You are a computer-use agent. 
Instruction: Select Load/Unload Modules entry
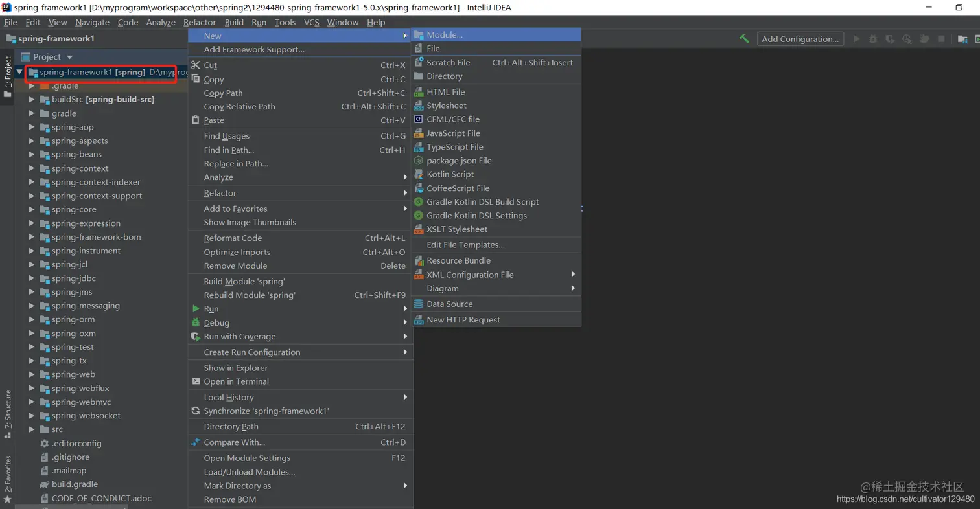[x=250, y=472]
